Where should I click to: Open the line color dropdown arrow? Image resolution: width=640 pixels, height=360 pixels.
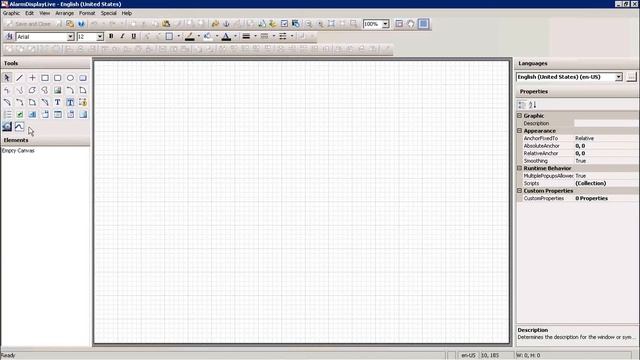click(x=199, y=36)
